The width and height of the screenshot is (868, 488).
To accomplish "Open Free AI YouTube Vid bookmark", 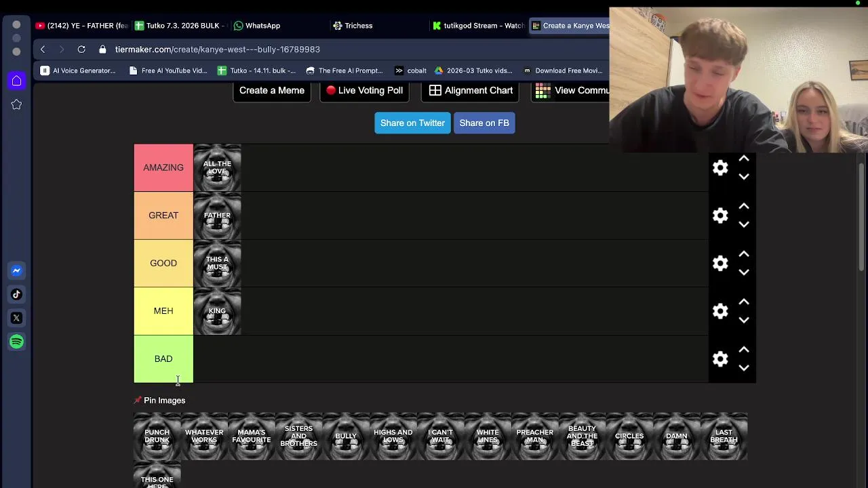I will coord(168,70).
